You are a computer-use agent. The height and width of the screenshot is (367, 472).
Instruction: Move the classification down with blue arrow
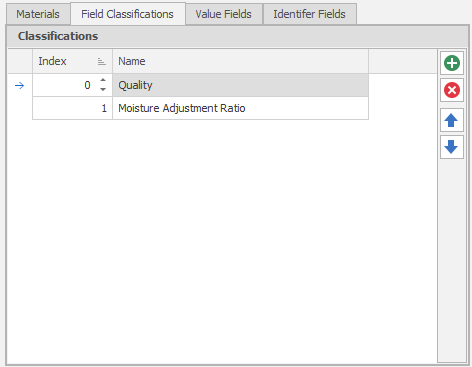pyautogui.click(x=452, y=147)
